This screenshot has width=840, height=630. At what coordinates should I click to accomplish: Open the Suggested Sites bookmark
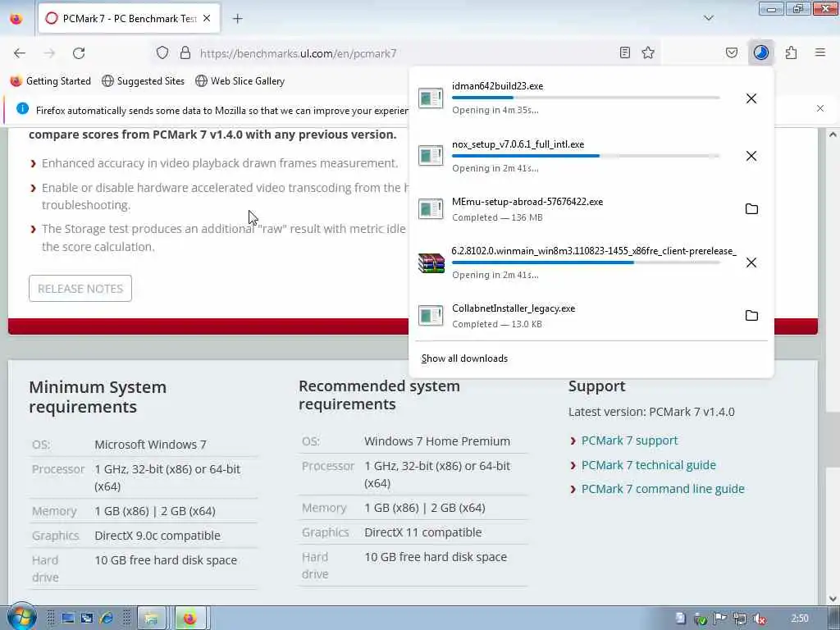[x=143, y=81]
